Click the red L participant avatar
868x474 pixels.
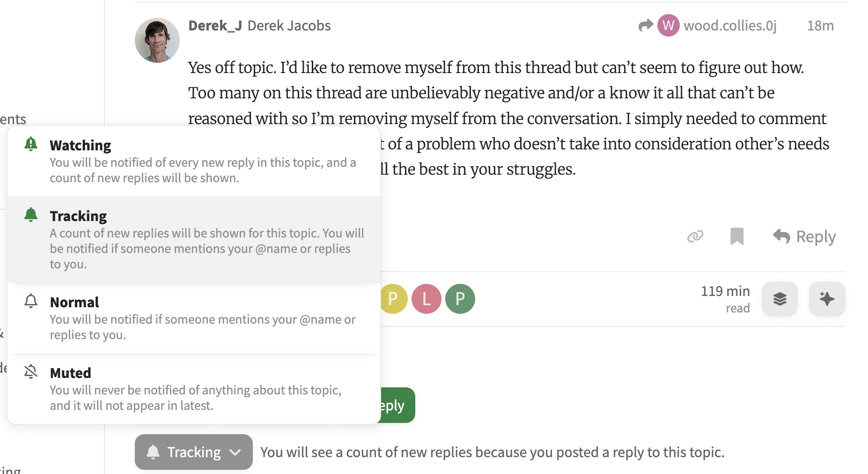point(427,299)
